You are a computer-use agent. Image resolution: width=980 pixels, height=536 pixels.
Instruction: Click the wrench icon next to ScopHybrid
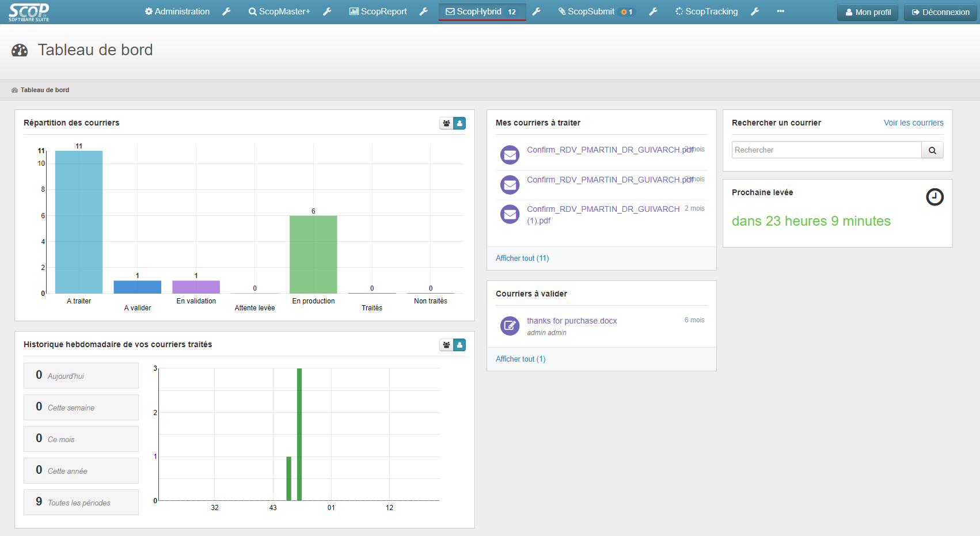click(537, 12)
